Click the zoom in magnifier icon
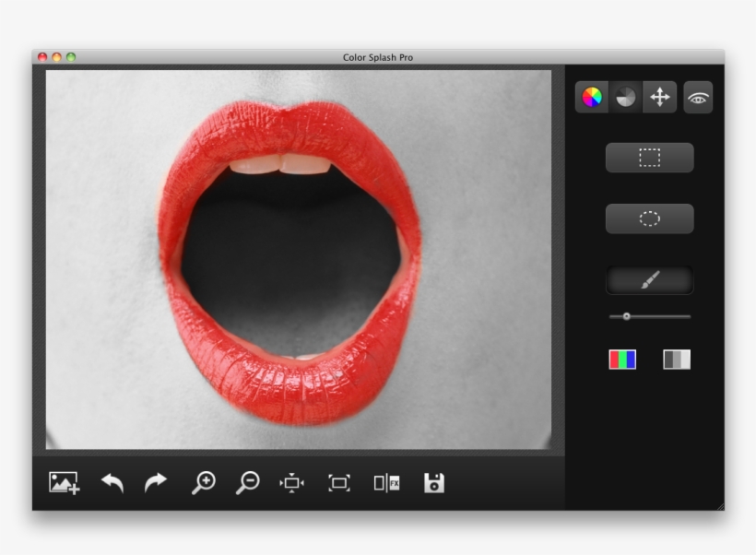Viewport: 756px width, 555px height. 204,480
